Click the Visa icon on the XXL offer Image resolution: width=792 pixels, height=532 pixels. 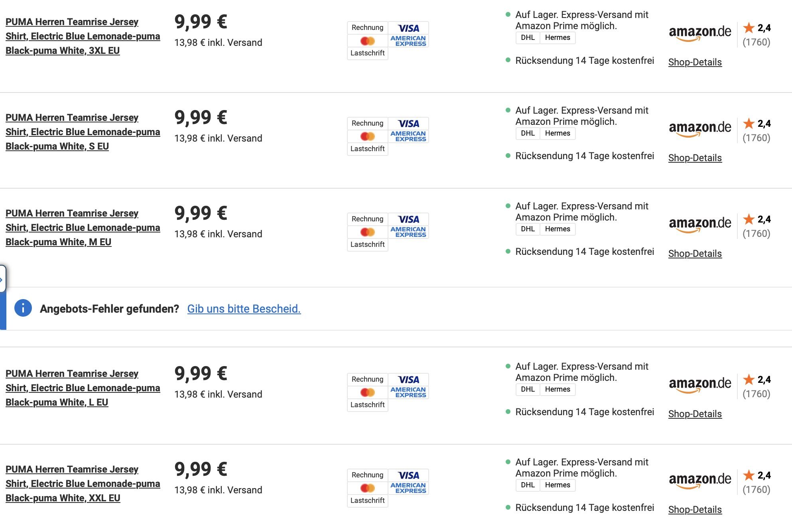point(409,476)
